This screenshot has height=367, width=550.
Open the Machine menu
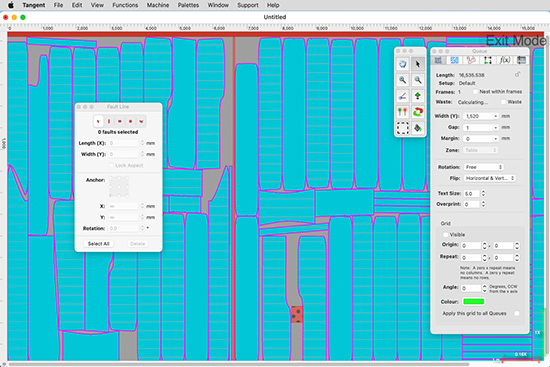(x=158, y=5)
